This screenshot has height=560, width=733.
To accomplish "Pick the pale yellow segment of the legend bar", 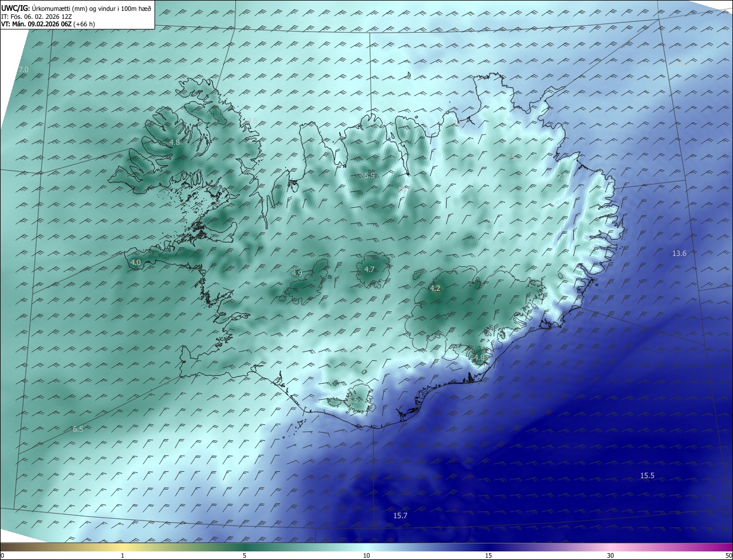I will [123, 547].
